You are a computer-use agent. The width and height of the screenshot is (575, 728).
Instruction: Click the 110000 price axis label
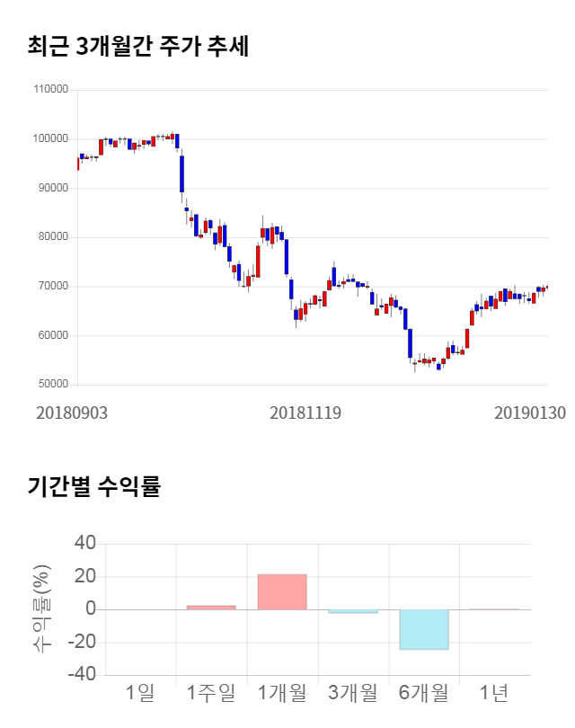click(50, 90)
